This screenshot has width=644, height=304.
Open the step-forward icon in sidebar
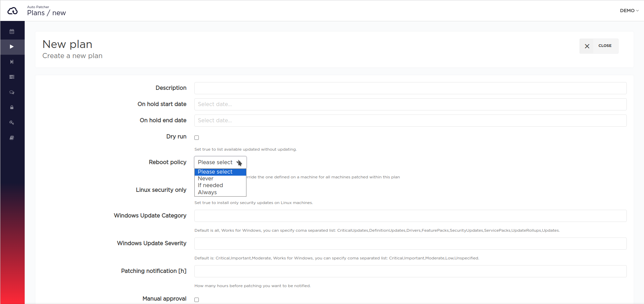click(x=12, y=62)
